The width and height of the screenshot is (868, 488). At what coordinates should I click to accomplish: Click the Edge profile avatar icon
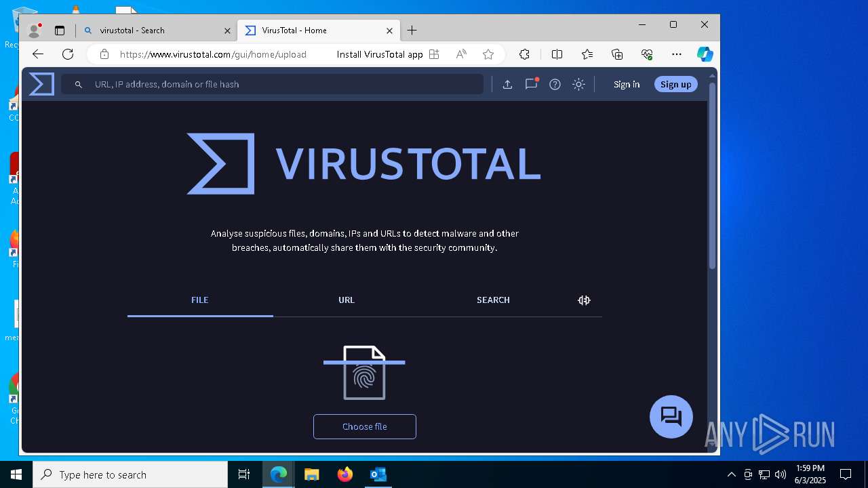coord(34,30)
